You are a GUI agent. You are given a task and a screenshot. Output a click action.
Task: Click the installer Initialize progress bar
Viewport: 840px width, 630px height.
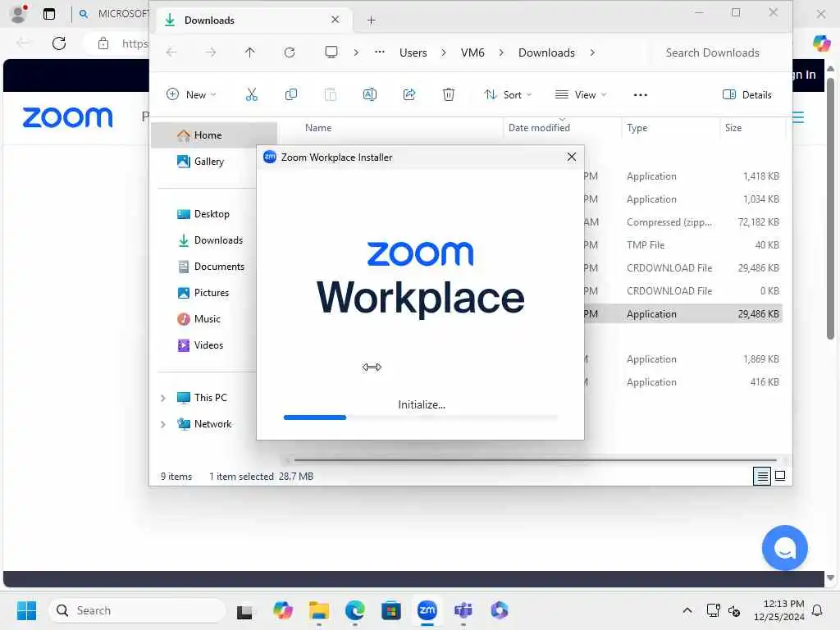[x=421, y=418]
